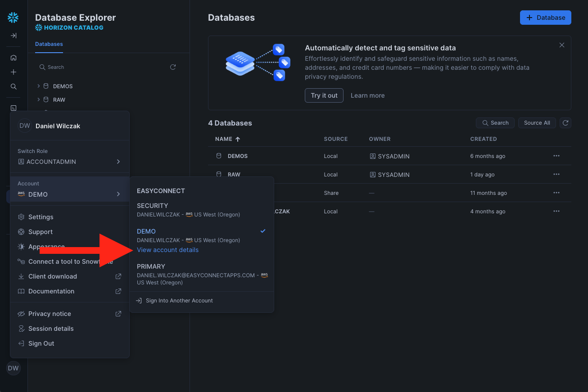
Task: Open more options for DEMOS row
Action: pos(556,156)
